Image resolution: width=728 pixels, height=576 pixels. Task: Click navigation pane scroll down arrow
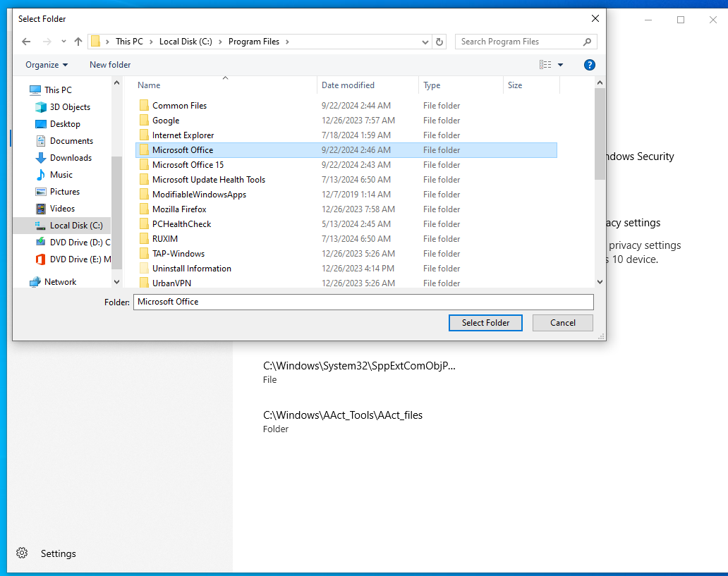116,282
